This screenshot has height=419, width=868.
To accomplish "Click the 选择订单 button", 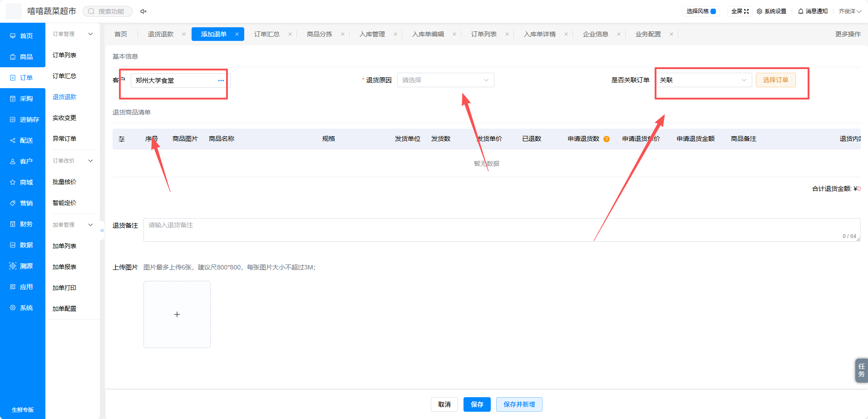I will point(775,80).
